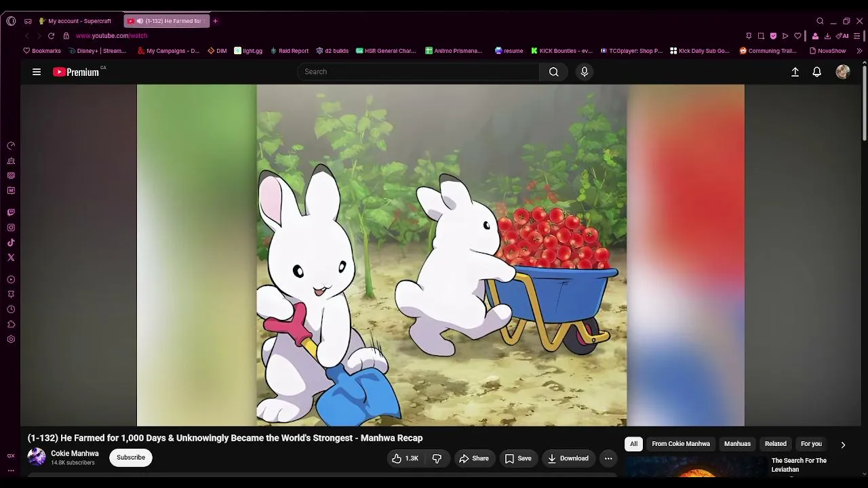Open the My Campaigns bookmark
Image resolution: width=868 pixels, height=488 pixels.
click(169, 51)
